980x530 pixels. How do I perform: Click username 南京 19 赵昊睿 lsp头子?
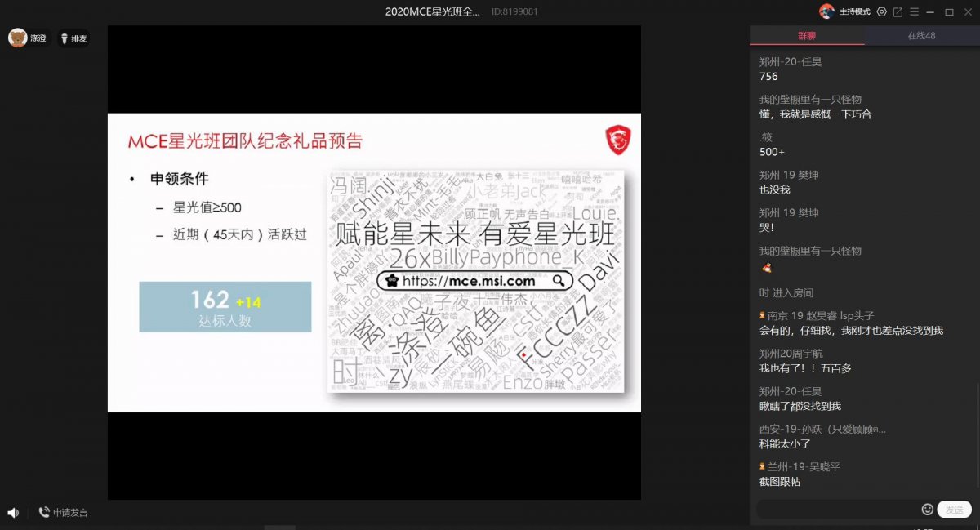822,315
